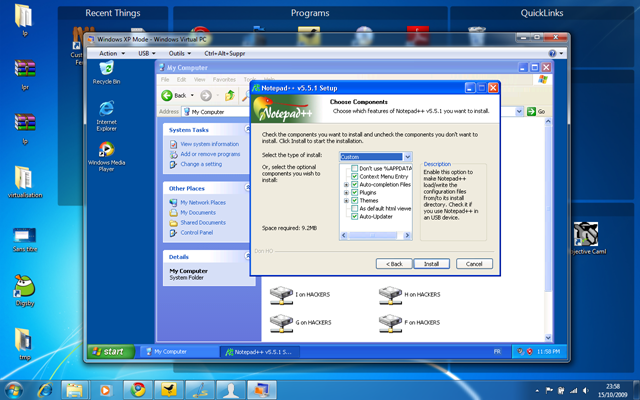Check the As default html viewer option
Viewport: 640px width, 400px height.
click(x=355, y=209)
